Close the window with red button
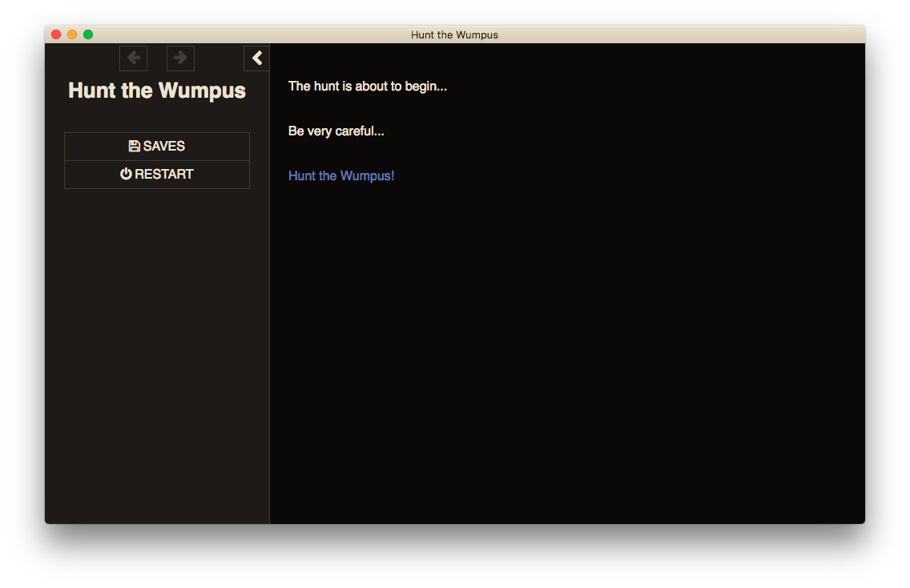Image resolution: width=910 pixels, height=588 pixels. pos(56,34)
